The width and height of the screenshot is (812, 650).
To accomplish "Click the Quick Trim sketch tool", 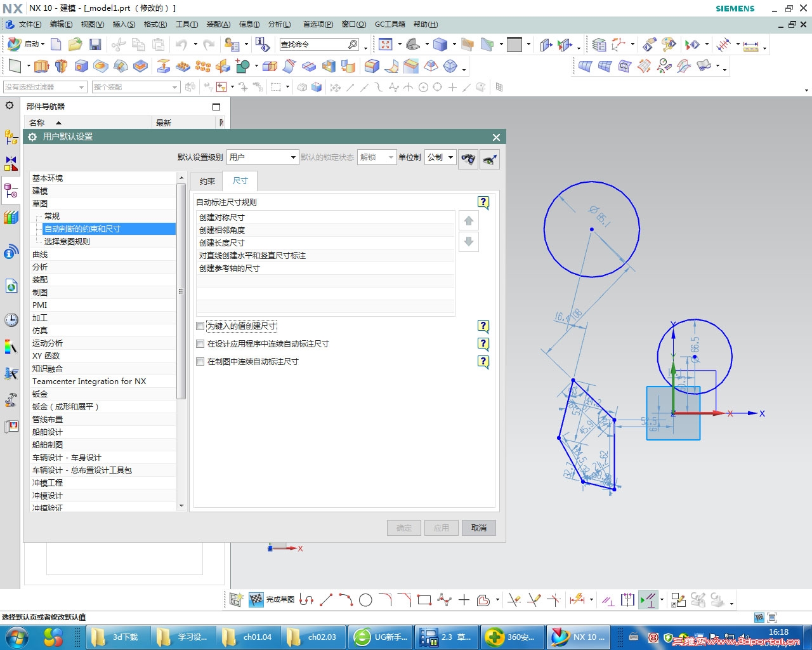I will point(514,599).
